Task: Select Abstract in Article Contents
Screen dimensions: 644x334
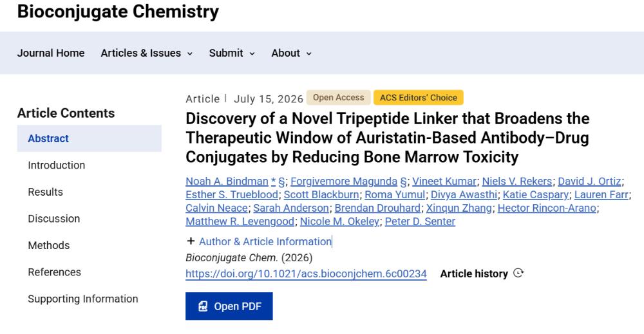Action: click(x=89, y=139)
